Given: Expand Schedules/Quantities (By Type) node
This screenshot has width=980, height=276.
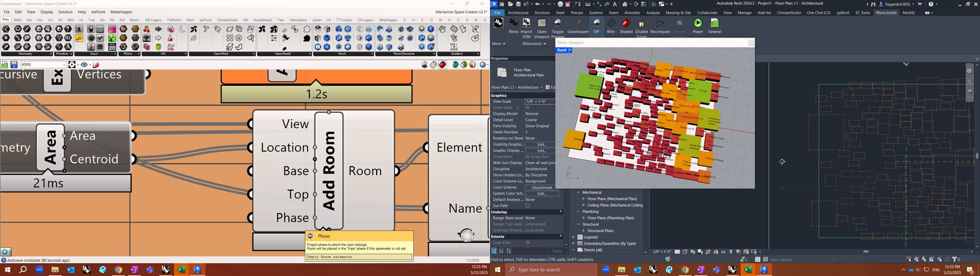Looking at the screenshot, I should click(x=573, y=243).
